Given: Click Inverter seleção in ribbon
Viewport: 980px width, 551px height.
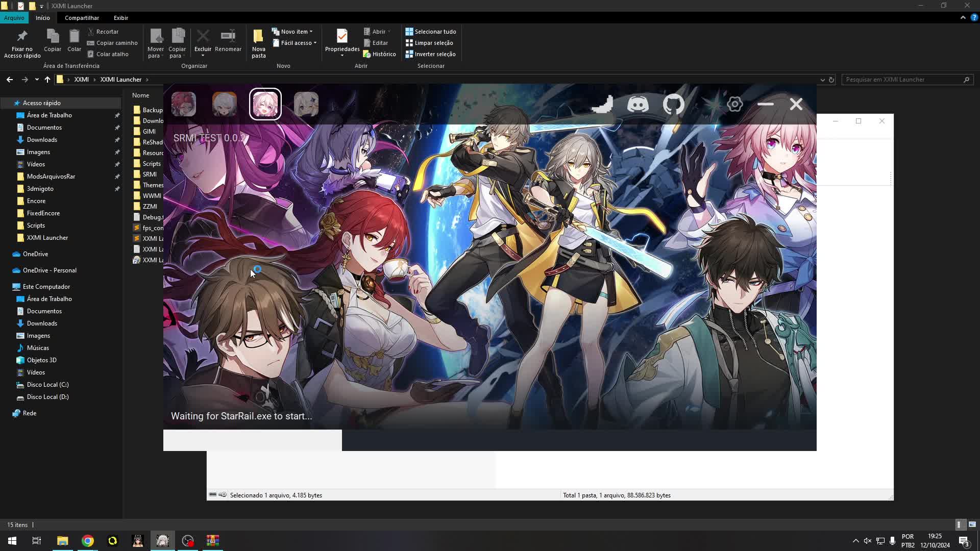Looking at the screenshot, I should pos(431,54).
